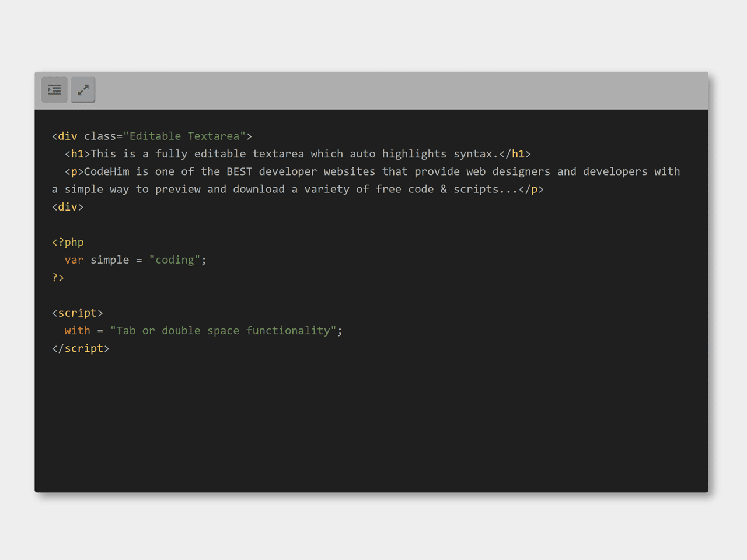The width and height of the screenshot is (747, 560).
Task: Click the second "<div>" tag line
Action: pos(68,207)
